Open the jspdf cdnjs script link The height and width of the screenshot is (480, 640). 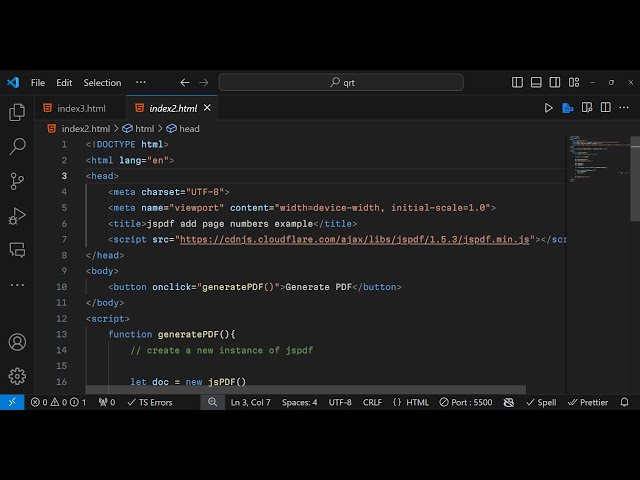pos(354,240)
